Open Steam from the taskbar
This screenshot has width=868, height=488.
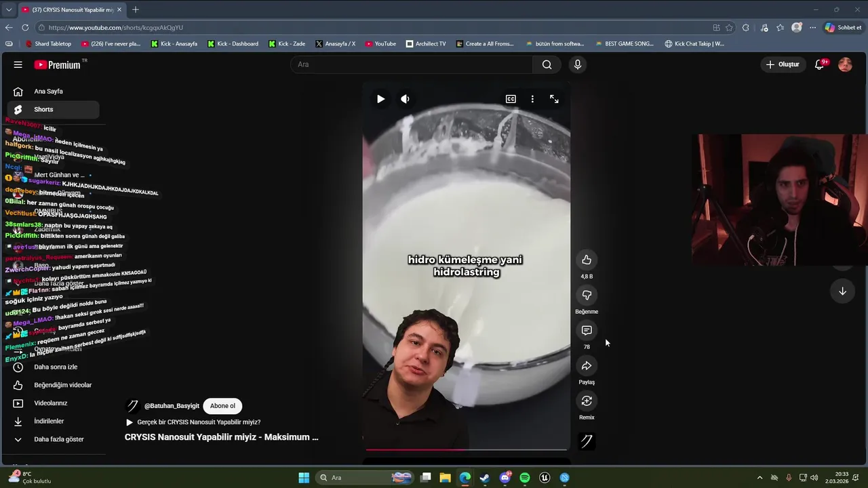(x=485, y=478)
